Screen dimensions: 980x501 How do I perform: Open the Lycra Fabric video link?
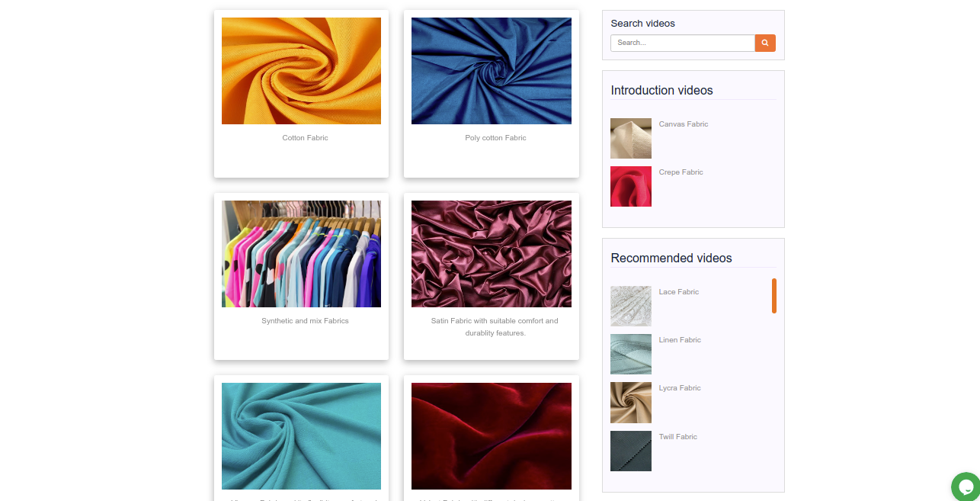[680, 388]
